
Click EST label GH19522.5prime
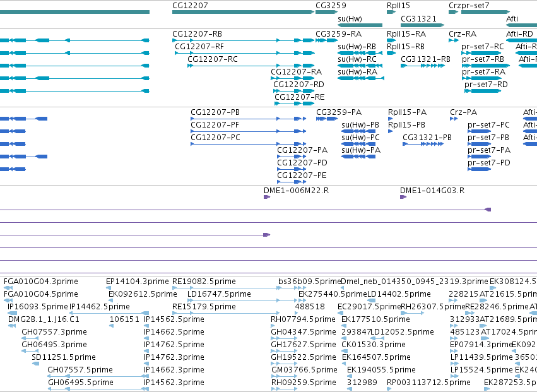[304, 357]
